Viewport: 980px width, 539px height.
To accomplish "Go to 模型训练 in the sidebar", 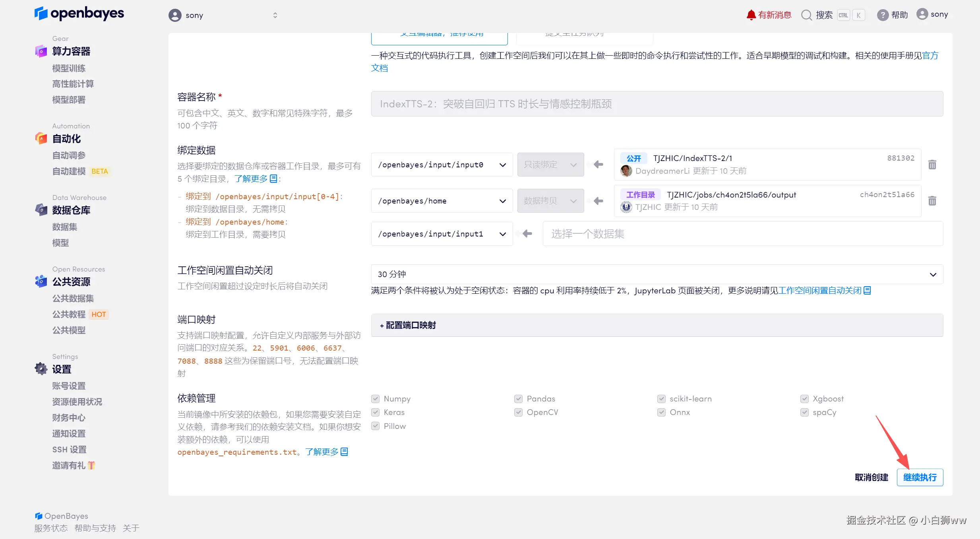I will click(69, 68).
